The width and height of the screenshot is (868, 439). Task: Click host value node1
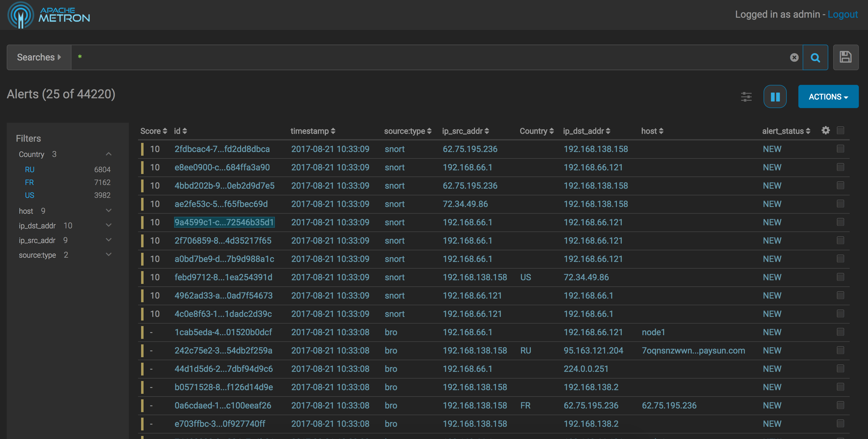[653, 332]
